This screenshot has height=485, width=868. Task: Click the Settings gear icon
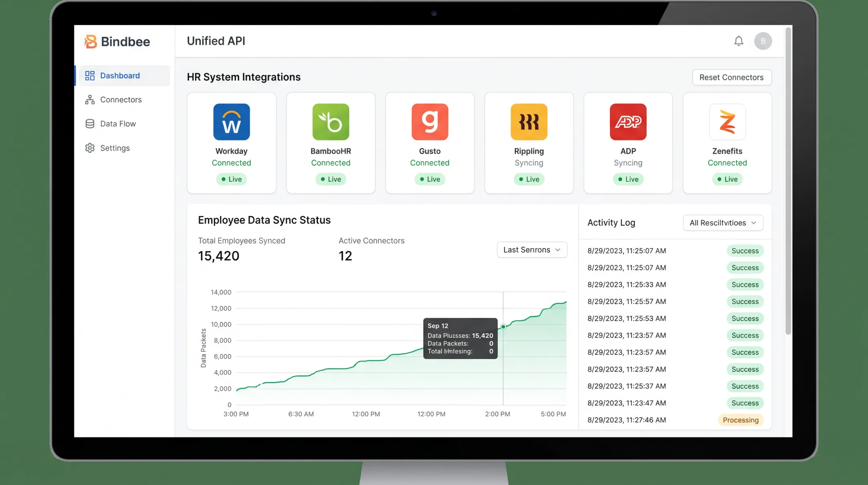[x=90, y=148]
